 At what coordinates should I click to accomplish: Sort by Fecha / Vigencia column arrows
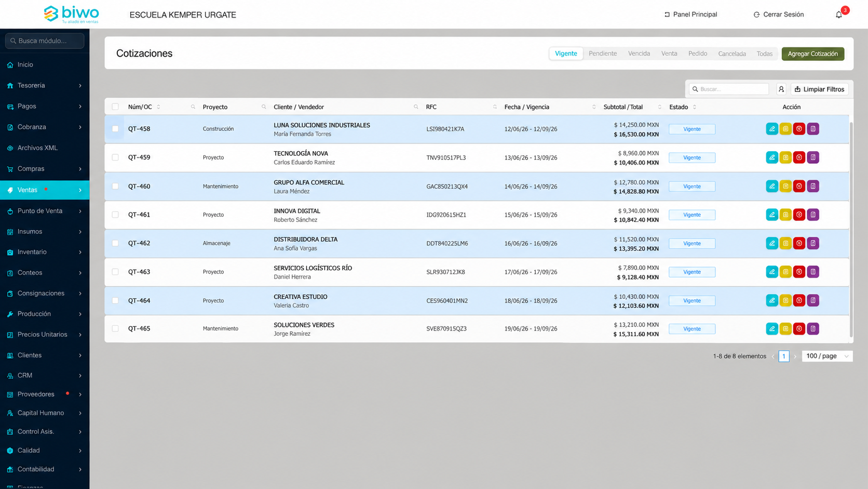pos(594,107)
